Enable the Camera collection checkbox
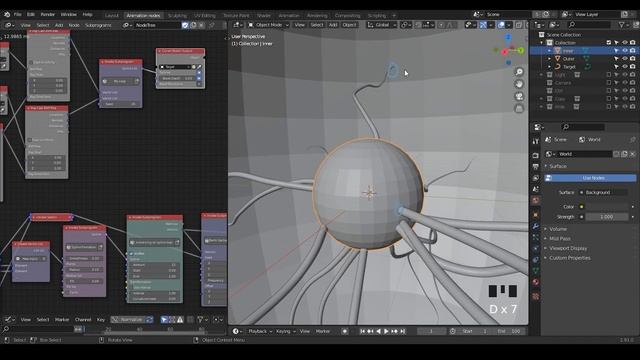 [x=609, y=83]
